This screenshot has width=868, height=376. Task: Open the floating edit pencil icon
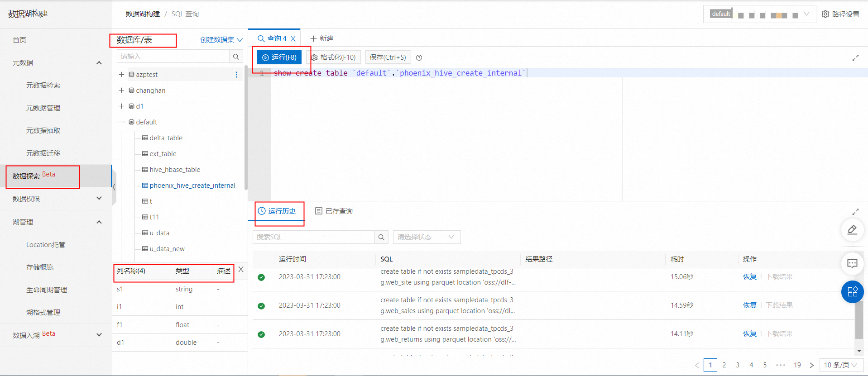[x=852, y=230]
